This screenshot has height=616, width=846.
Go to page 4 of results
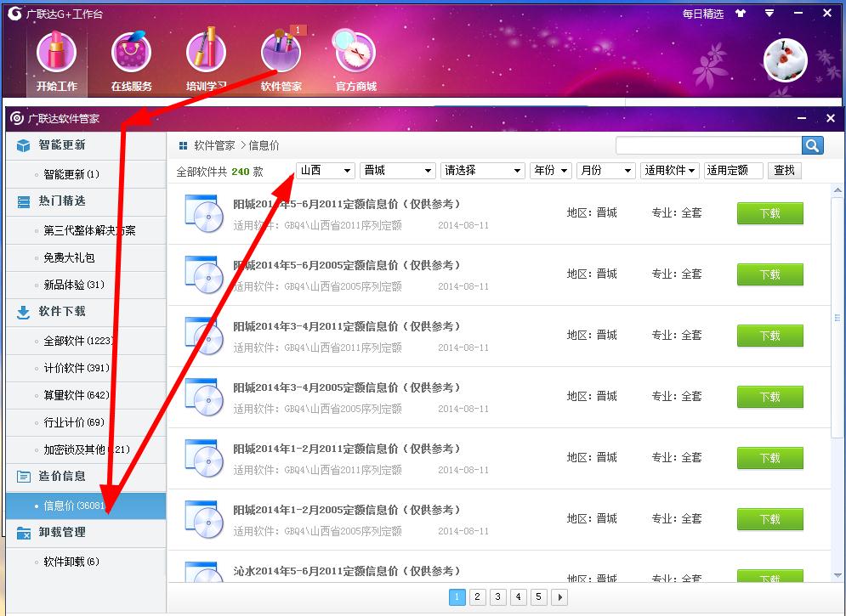(x=519, y=596)
